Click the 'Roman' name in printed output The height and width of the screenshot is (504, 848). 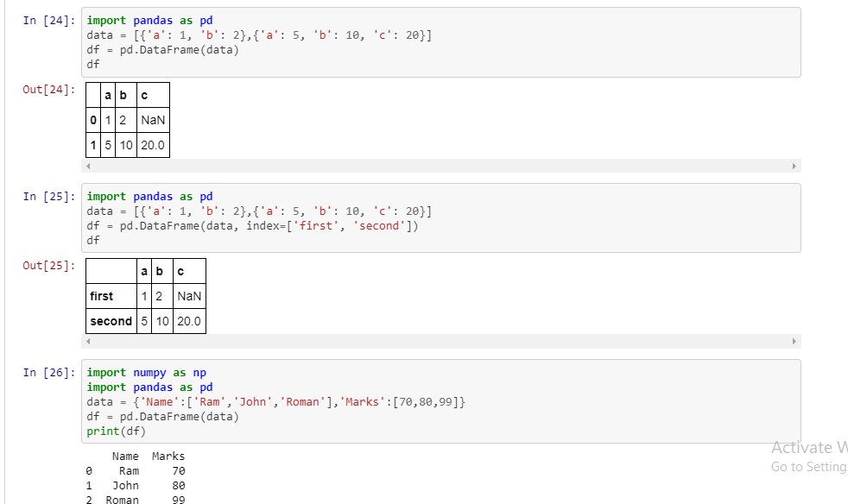[x=121, y=499]
